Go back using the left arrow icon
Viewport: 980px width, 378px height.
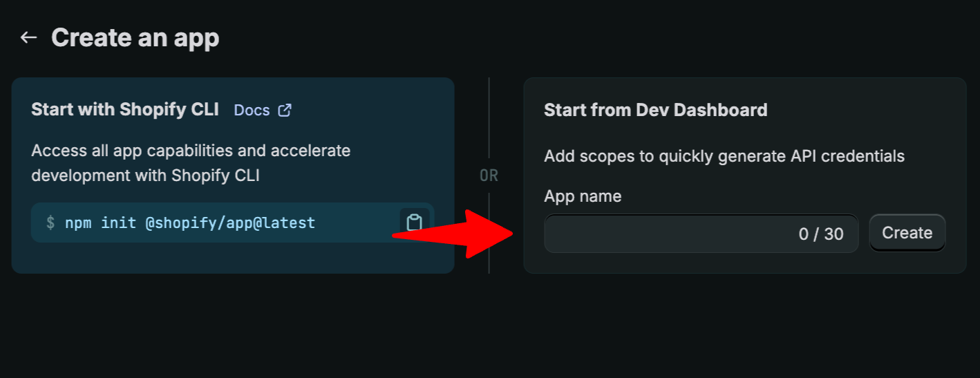point(28,37)
